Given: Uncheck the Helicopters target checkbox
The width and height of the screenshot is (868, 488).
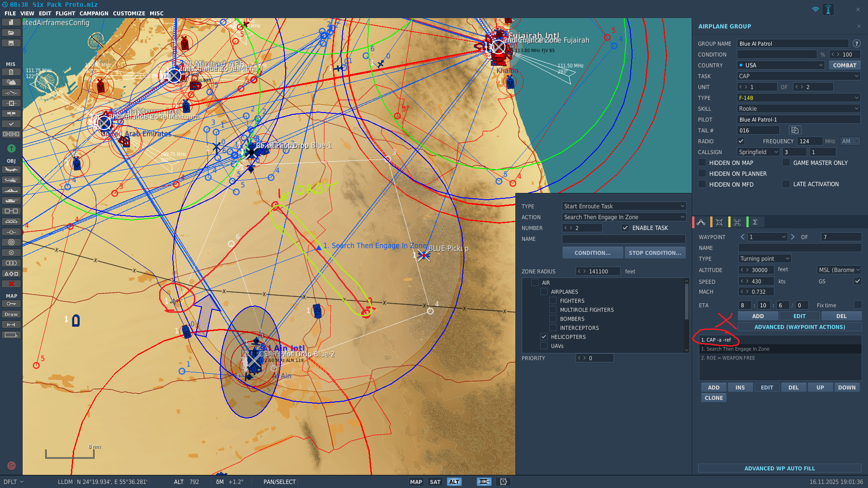Looking at the screenshot, I should [544, 337].
